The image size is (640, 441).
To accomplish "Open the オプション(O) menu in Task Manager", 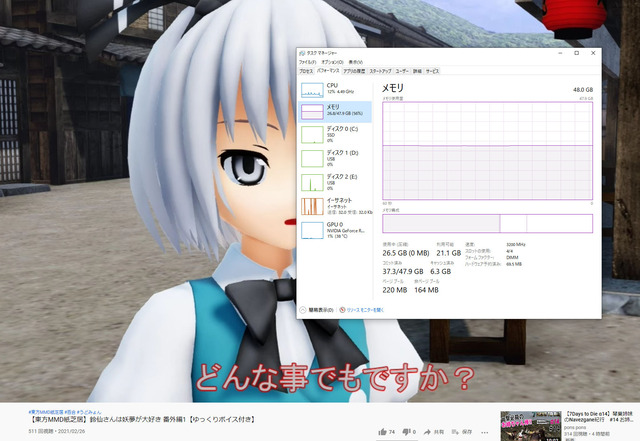I will (332, 62).
